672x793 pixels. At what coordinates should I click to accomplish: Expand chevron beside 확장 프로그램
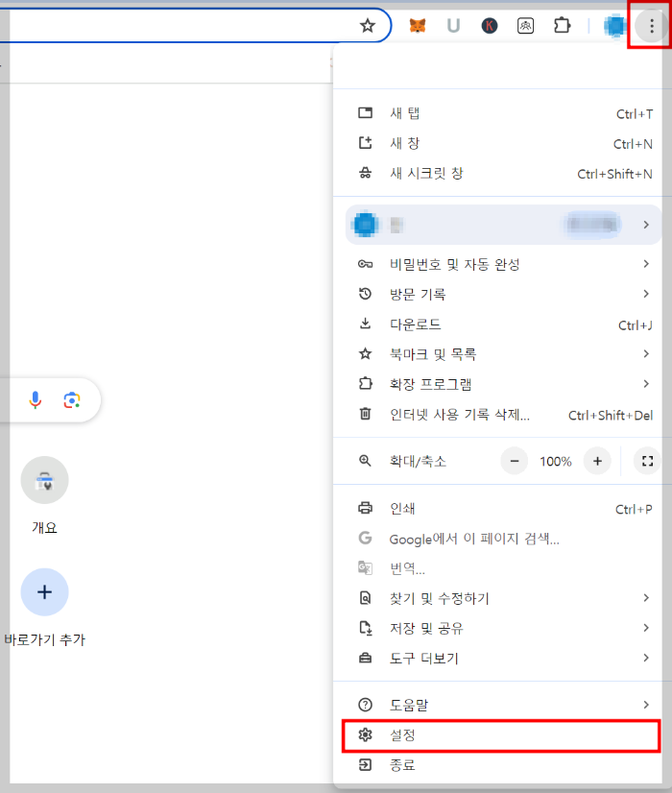(646, 384)
